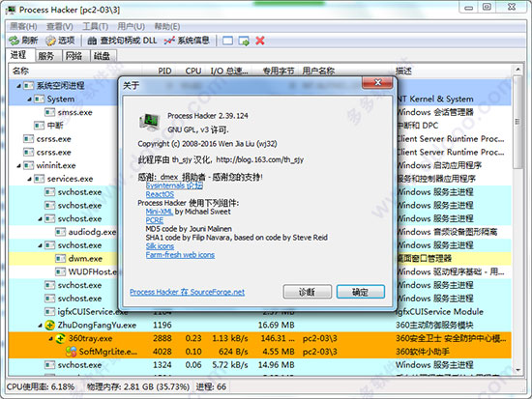This screenshot has height=399, width=532.
Task: Click the Process Hacker logo in About dialog
Action: click(149, 123)
